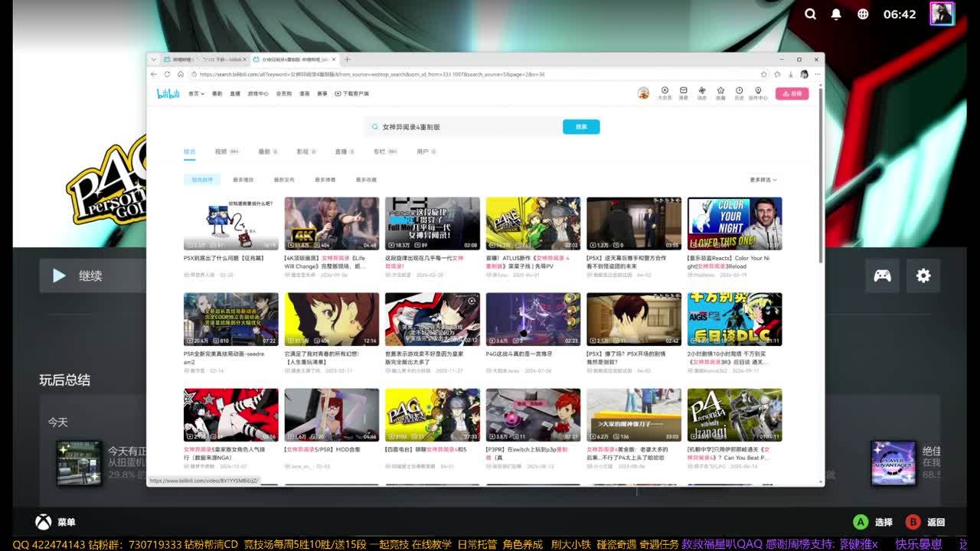Select the 最多播放 sort filter
Viewport: 980px width, 551px height.
coord(243,180)
